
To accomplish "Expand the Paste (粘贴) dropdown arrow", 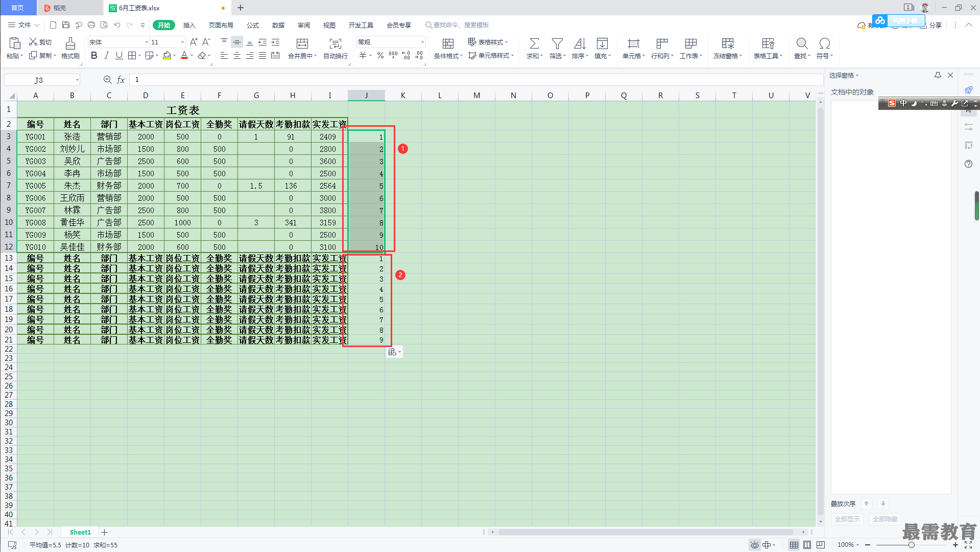I will pos(22,56).
